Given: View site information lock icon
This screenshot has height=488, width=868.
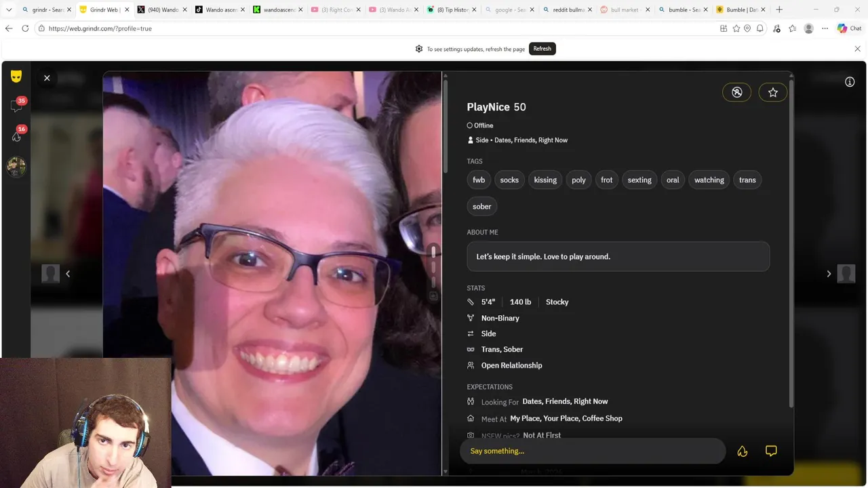Looking at the screenshot, I should coord(41,28).
